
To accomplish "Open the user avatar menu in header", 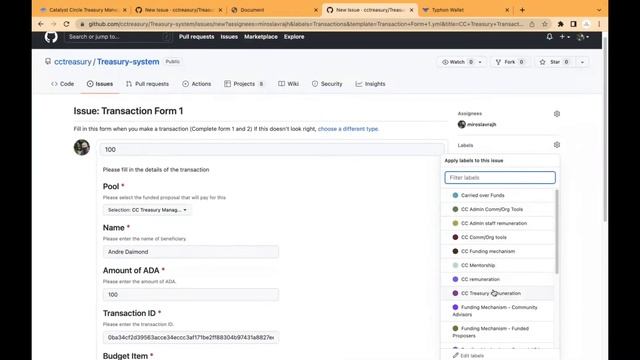I will click(x=582, y=37).
